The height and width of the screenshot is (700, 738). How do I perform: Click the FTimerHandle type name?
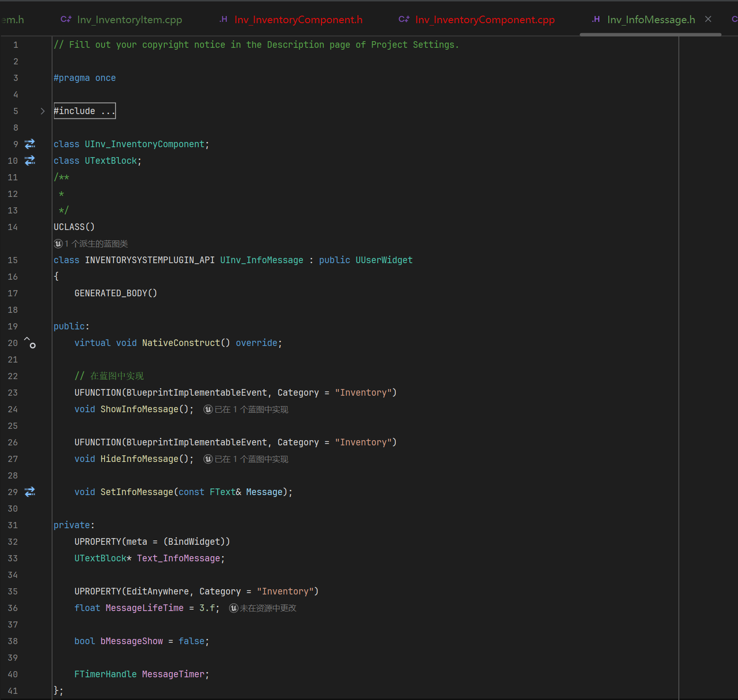pyautogui.click(x=106, y=674)
